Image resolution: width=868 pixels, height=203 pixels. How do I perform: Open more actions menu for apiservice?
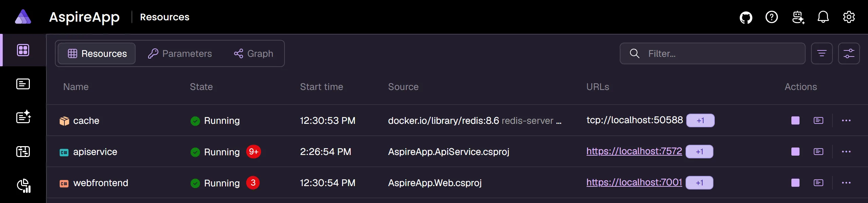coord(846,152)
